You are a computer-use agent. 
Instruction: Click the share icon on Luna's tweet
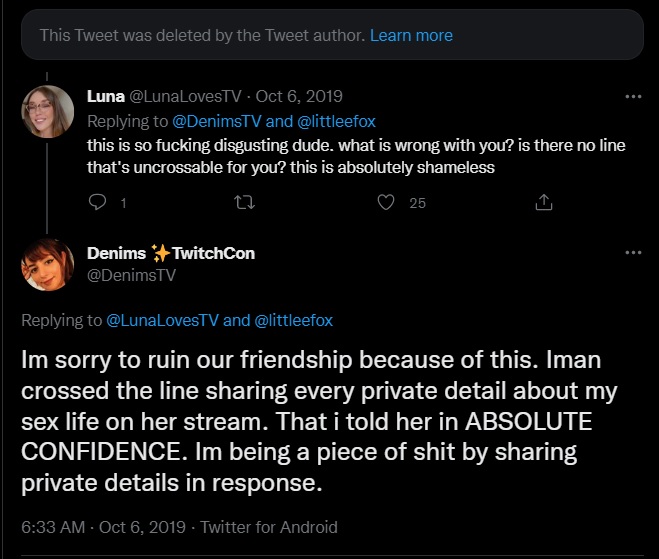click(x=544, y=203)
